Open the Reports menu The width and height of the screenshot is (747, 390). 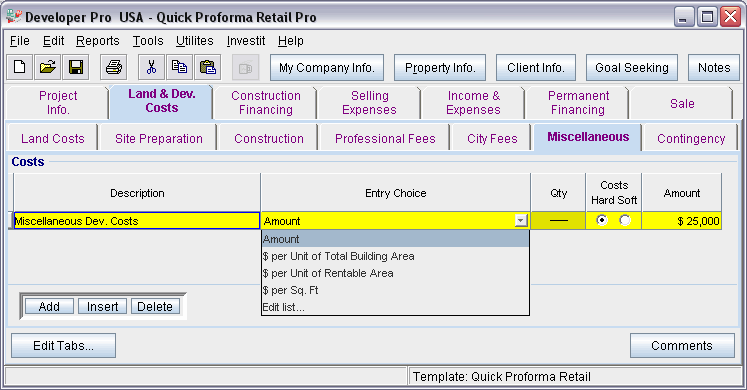coord(98,41)
